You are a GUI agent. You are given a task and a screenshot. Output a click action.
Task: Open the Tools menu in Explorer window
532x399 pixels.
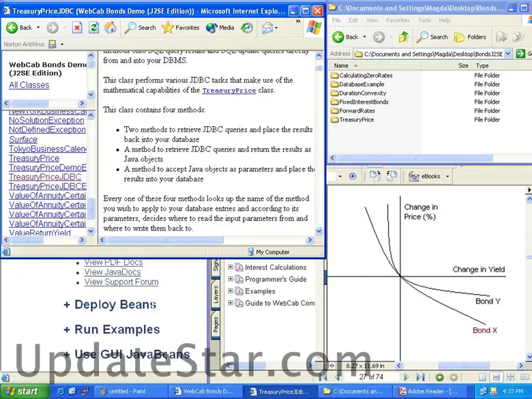tap(424, 20)
